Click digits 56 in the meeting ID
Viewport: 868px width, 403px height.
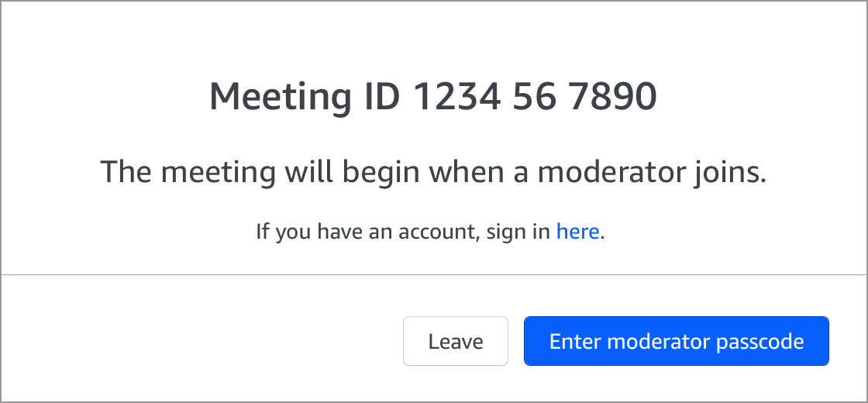click(x=534, y=97)
